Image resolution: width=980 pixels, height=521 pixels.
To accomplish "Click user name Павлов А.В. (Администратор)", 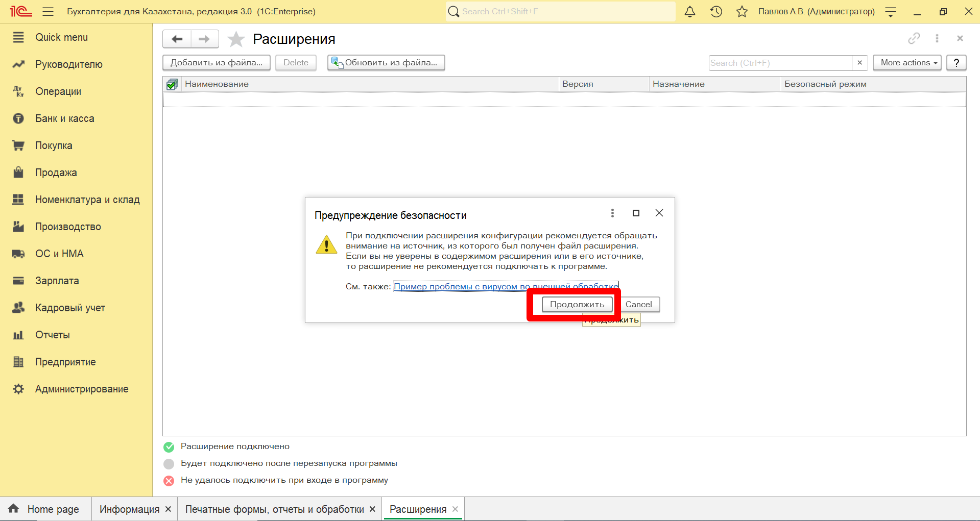I will tap(816, 11).
